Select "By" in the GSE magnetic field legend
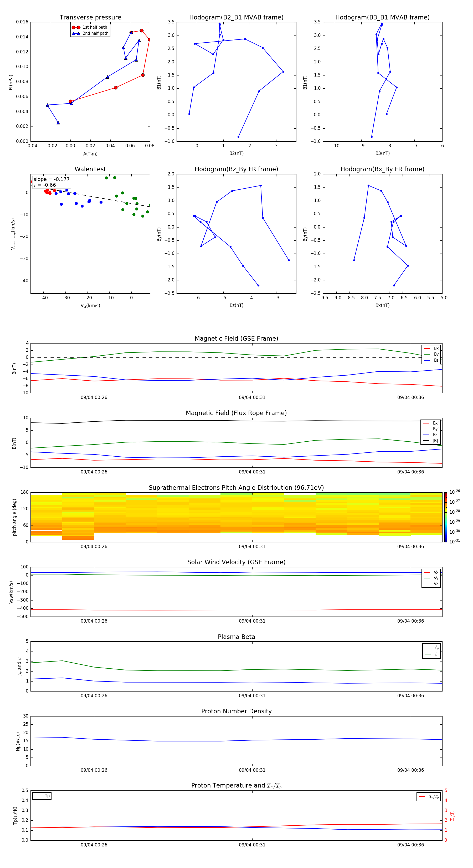This screenshot has height=868, width=473. [431, 354]
